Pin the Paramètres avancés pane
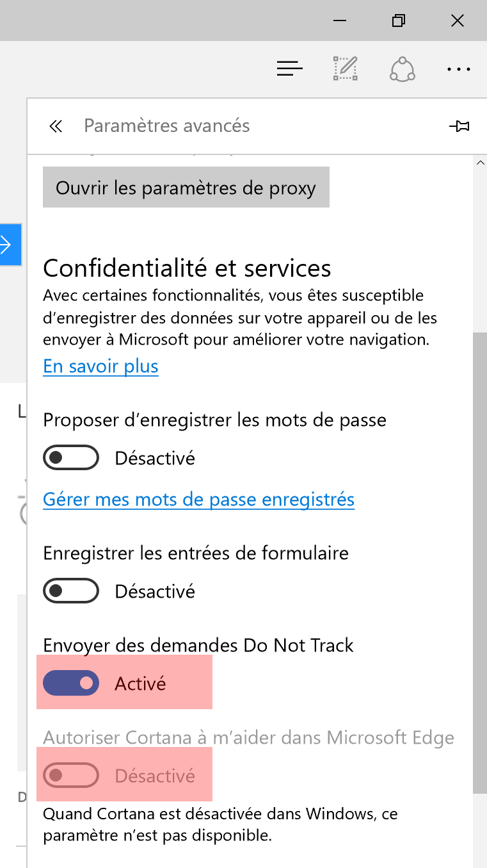Image resolution: width=487 pixels, height=868 pixels. [459, 126]
